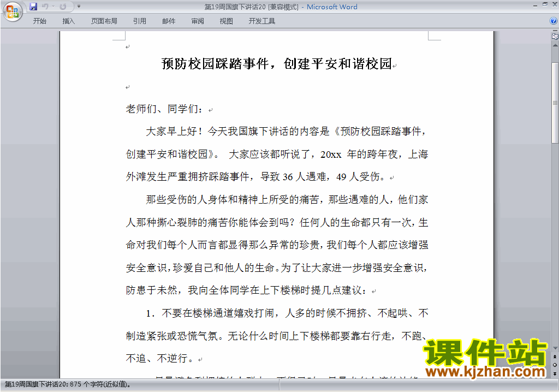Open Word Help with the blue question mark
559x392 pixels.
point(554,21)
